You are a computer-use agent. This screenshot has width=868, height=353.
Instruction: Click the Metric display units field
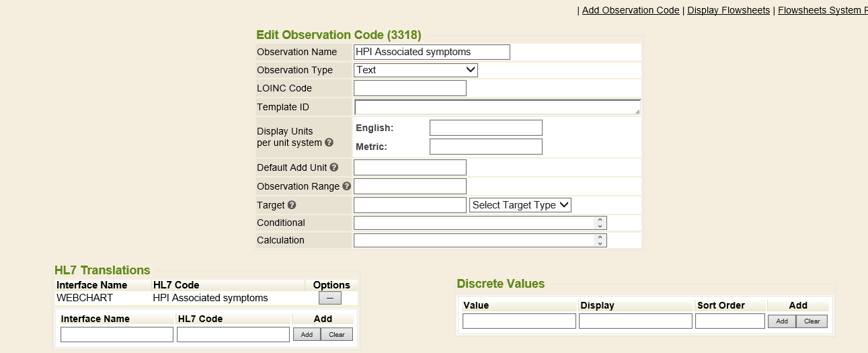pos(485,147)
